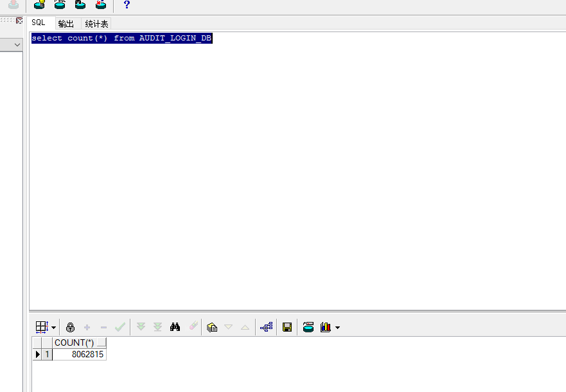This screenshot has height=392, width=566.
Task: Click database icon with light bulb
Action: pyautogui.click(x=39, y=4)
